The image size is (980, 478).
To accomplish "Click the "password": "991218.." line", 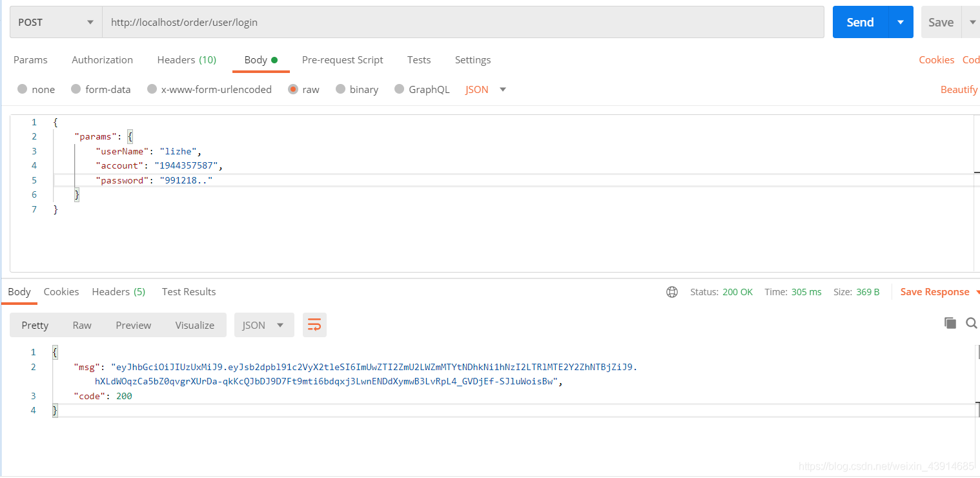I will pyautogui.click(x=154, y=180).
